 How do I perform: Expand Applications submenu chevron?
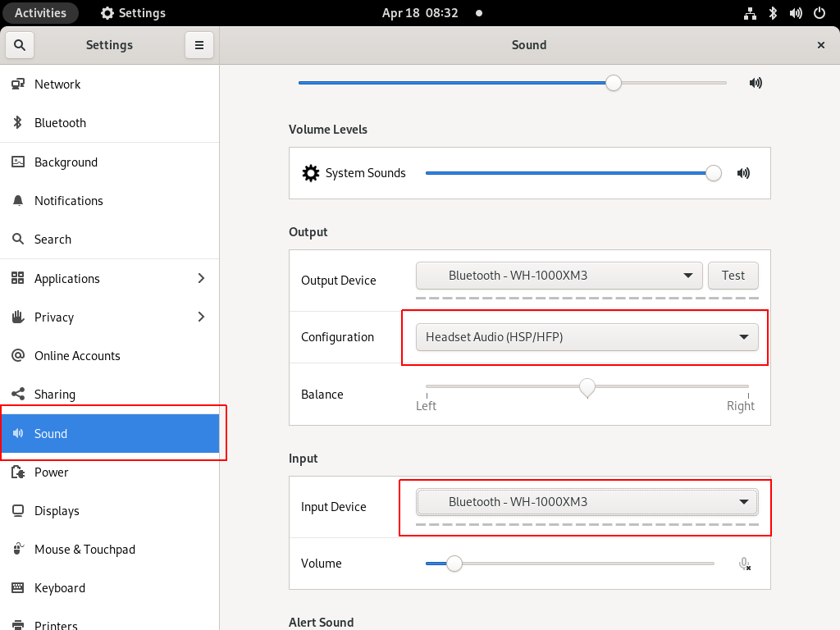(202, 279)
